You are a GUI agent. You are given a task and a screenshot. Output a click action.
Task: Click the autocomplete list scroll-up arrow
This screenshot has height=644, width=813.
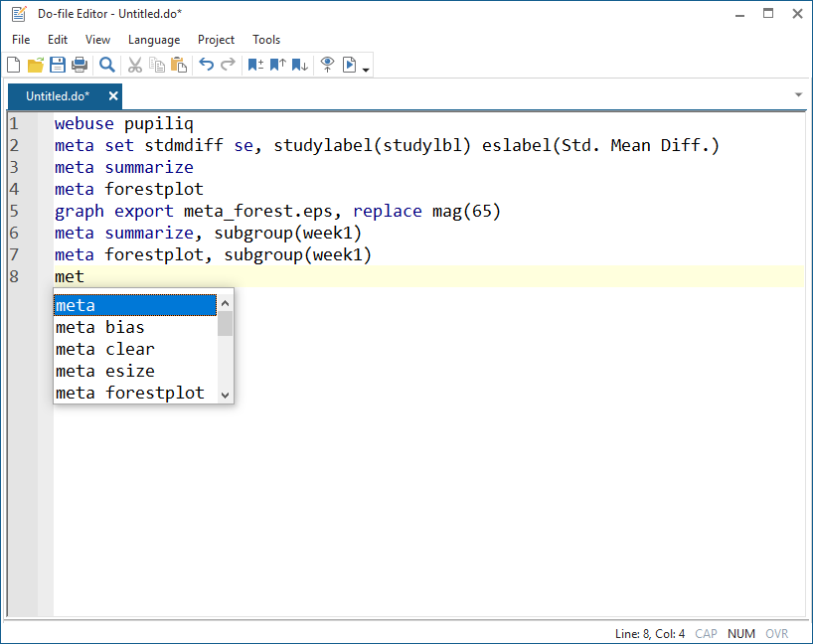pyautogui.click(x=225, y=303)
